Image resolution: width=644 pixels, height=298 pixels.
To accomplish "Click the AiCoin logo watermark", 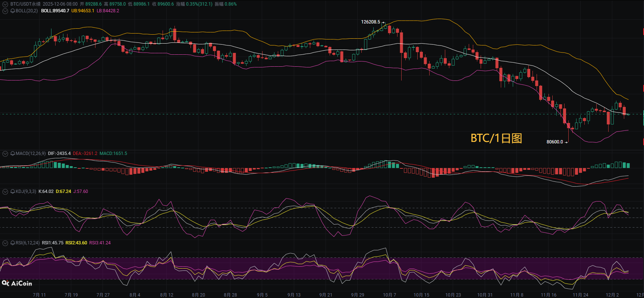I will tap(17, 283).
